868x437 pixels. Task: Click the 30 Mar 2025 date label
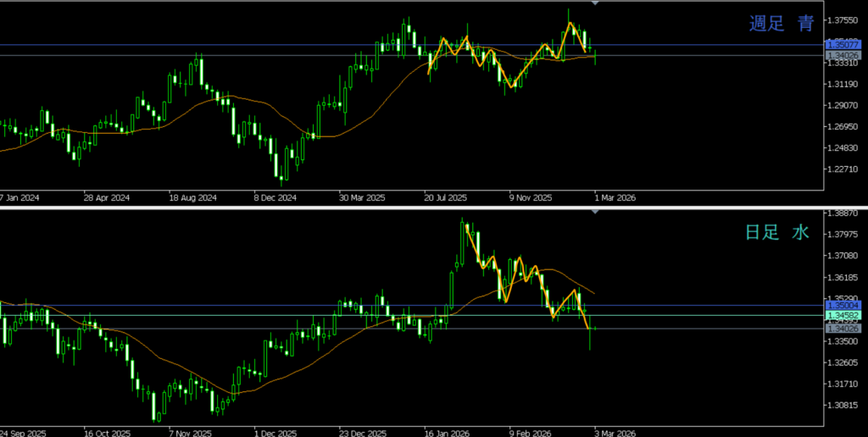pos(362,197)
